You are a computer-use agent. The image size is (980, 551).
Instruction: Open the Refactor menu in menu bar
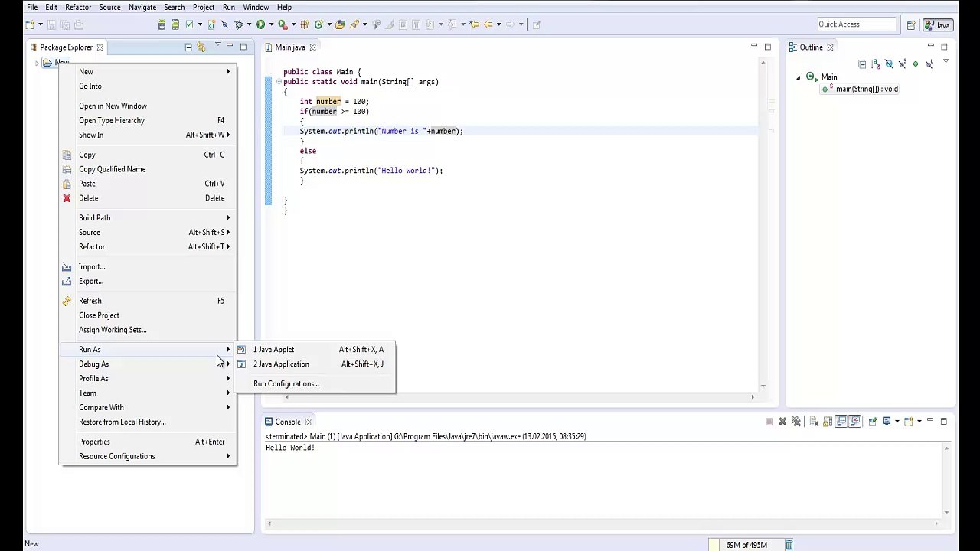[78, 7]
